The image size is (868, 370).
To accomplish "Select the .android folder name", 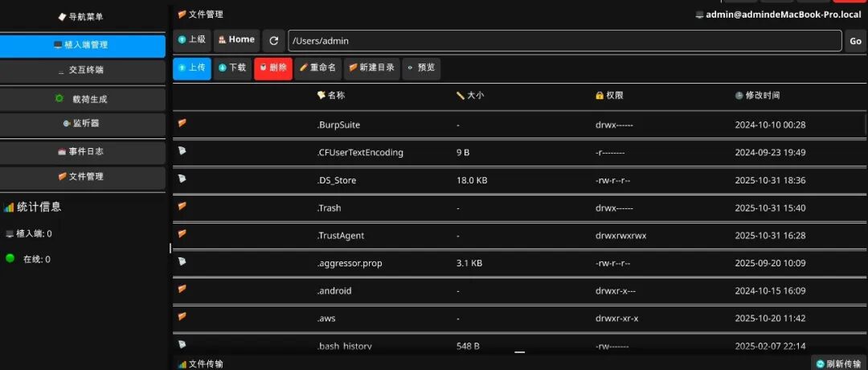I will tap(334, 291).
